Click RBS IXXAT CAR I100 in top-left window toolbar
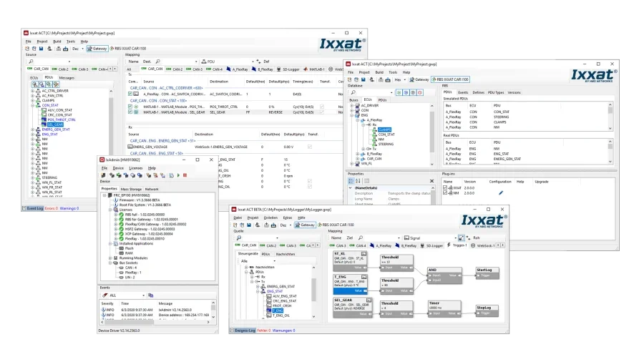 (x=128, y=49)
